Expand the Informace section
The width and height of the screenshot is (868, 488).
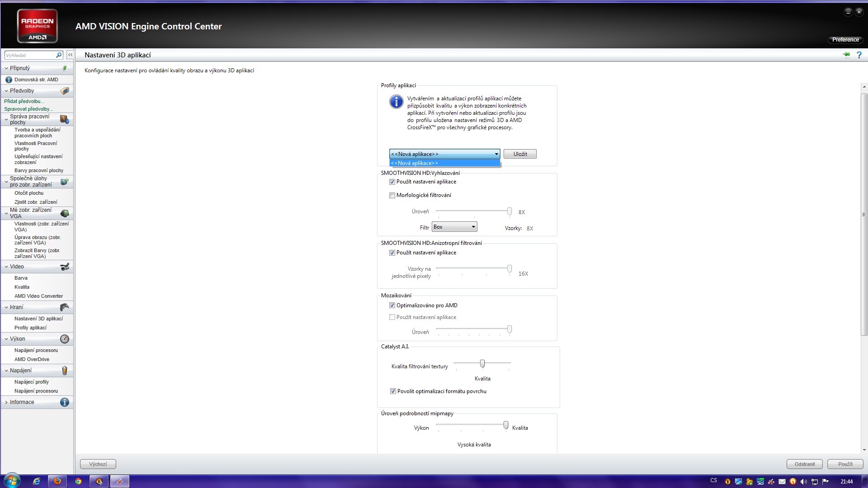pyautogui.click(x=6, y=402)
